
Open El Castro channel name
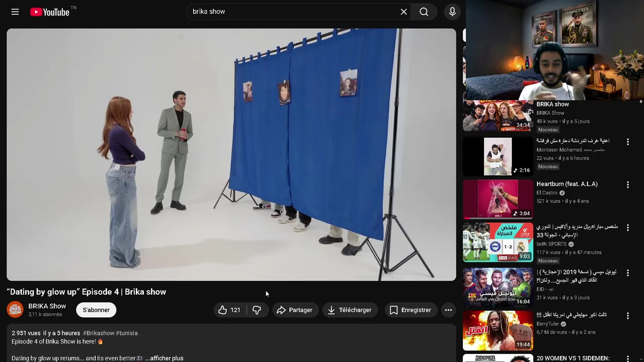tap(547, 193)
